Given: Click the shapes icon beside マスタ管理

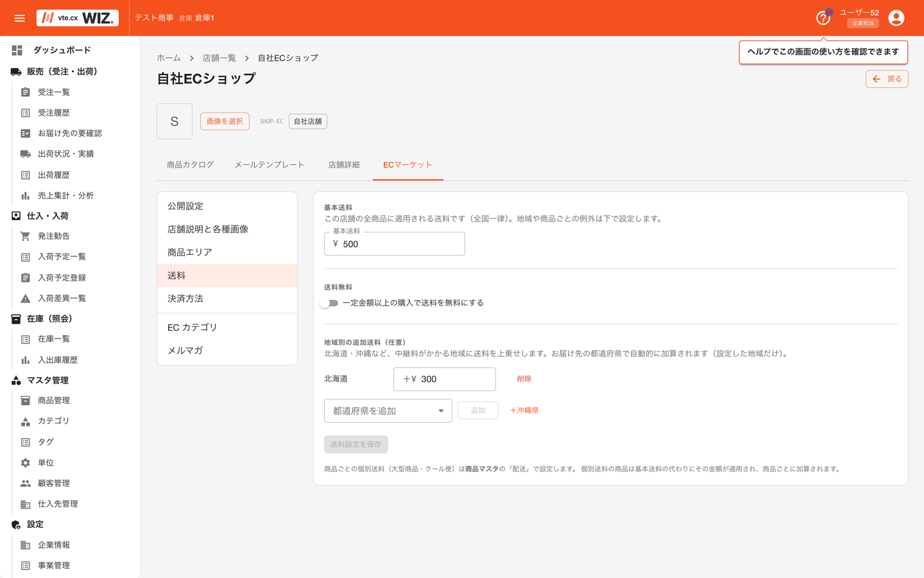Looking at the screenshot, I should (16, 381).
